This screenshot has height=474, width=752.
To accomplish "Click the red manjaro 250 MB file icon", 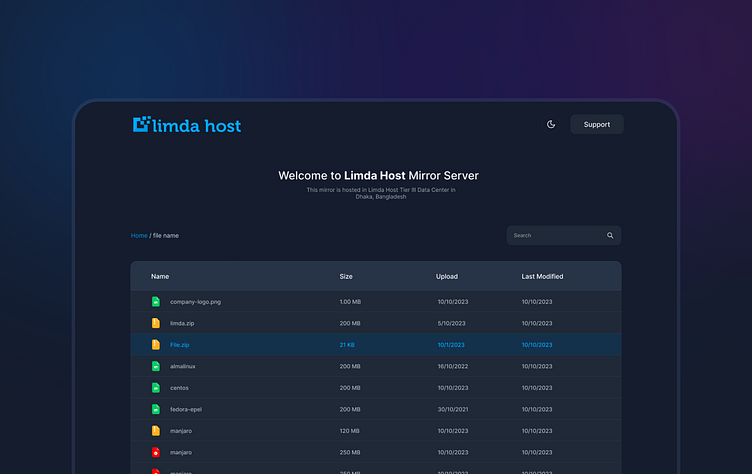I will [x=156, y=452].
